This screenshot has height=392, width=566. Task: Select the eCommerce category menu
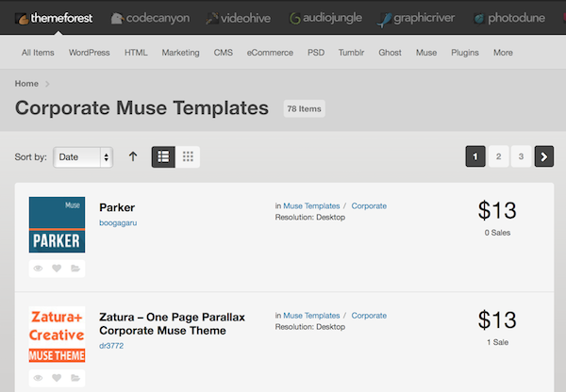point(270,53)
